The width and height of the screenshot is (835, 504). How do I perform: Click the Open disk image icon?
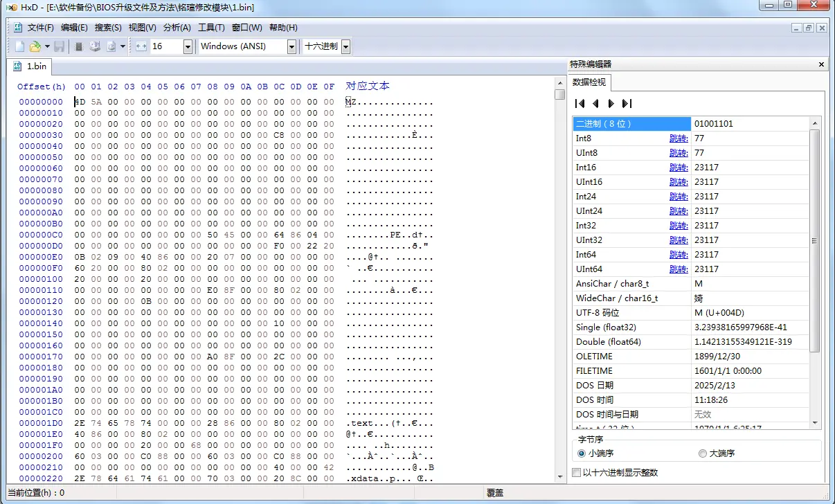[x=111, y=46]
